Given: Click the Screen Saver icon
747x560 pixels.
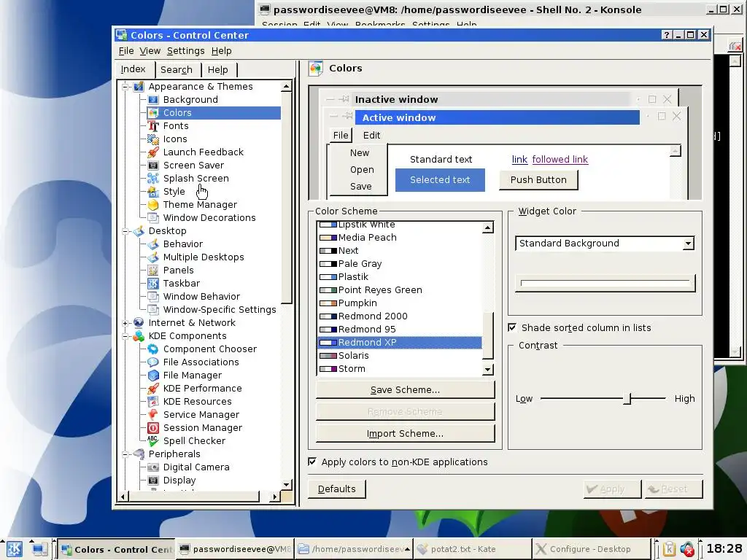Looking at the screenshot, I should [x=153, y=166].
